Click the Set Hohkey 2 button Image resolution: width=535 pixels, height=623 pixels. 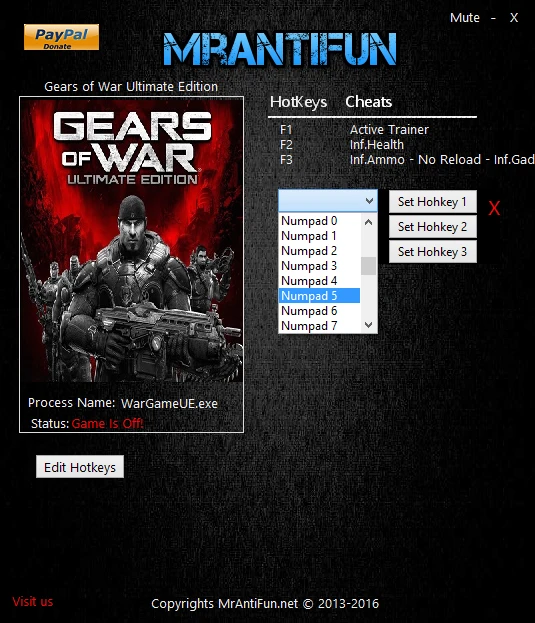[x=433, y=227]
